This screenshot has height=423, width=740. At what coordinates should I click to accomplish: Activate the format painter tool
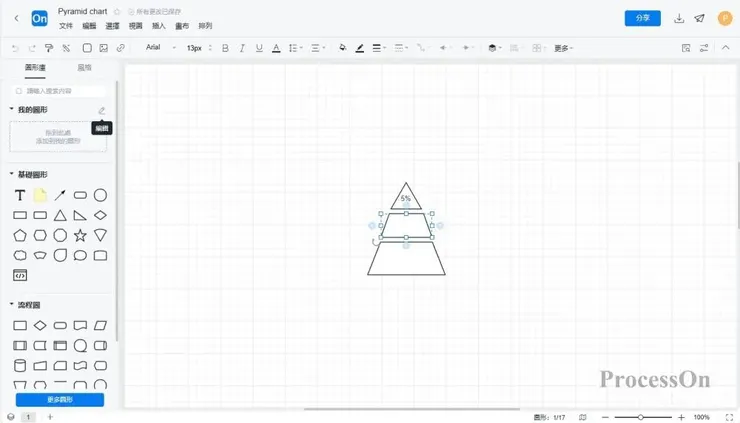(x=49, y=48)
